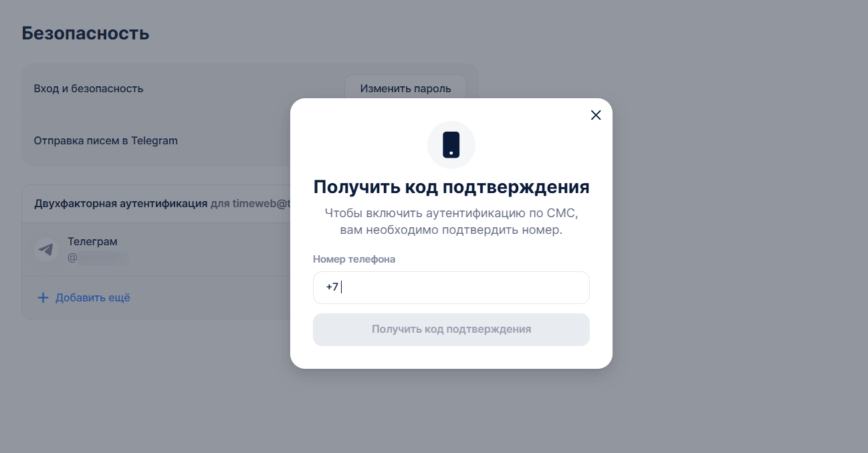
Task: Click the Номер телефона field label
Action: coord(354,259)
